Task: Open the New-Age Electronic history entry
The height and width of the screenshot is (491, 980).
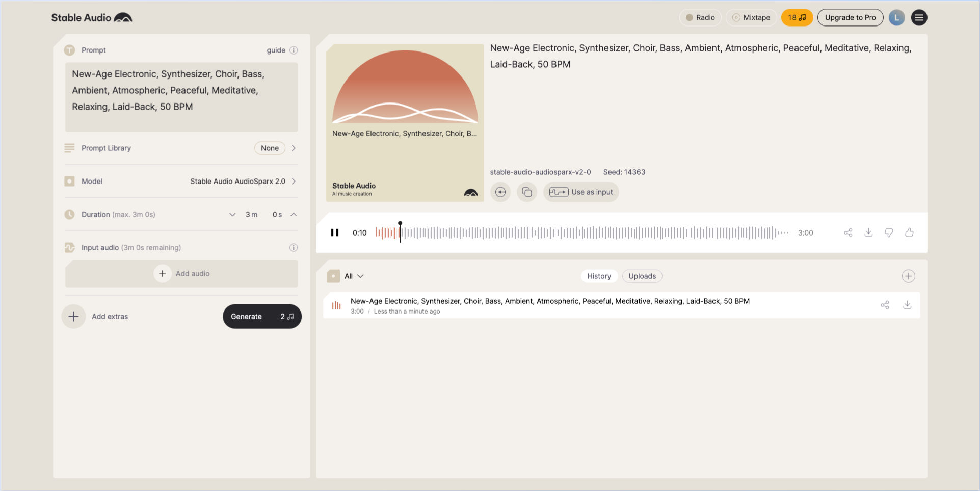Action: click(x=621, y=305)
